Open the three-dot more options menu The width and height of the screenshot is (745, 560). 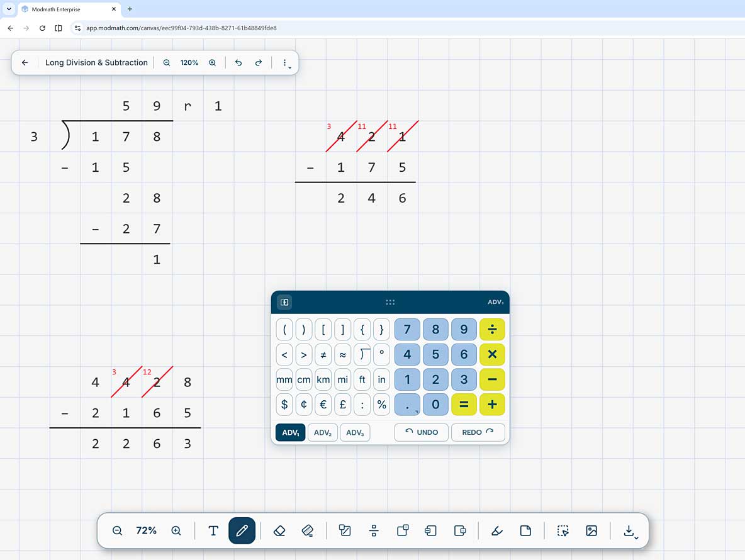click(x=285, y=63)
